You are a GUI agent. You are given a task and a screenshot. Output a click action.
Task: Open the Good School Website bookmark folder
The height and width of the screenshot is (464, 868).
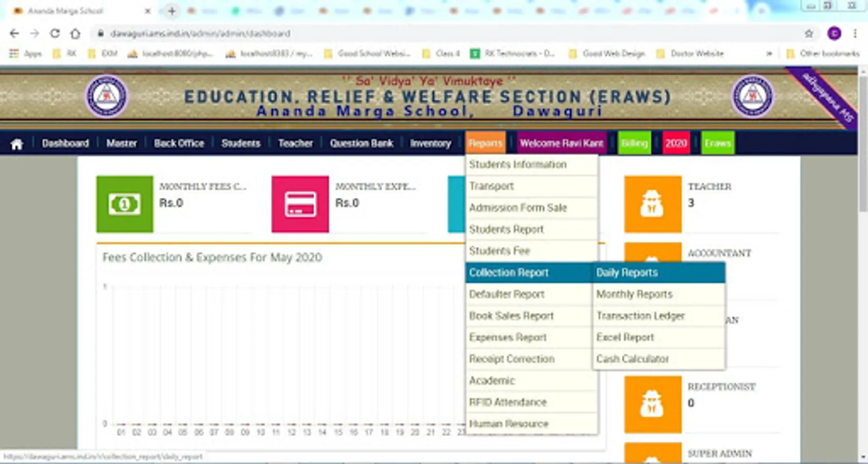tap(367, 54)
